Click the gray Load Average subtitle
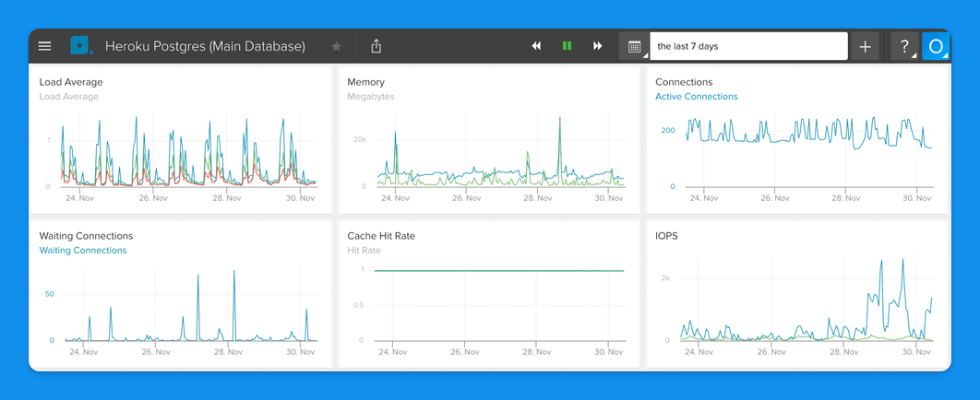The width and height of the screenshot is (980, 400). [69, 97]
